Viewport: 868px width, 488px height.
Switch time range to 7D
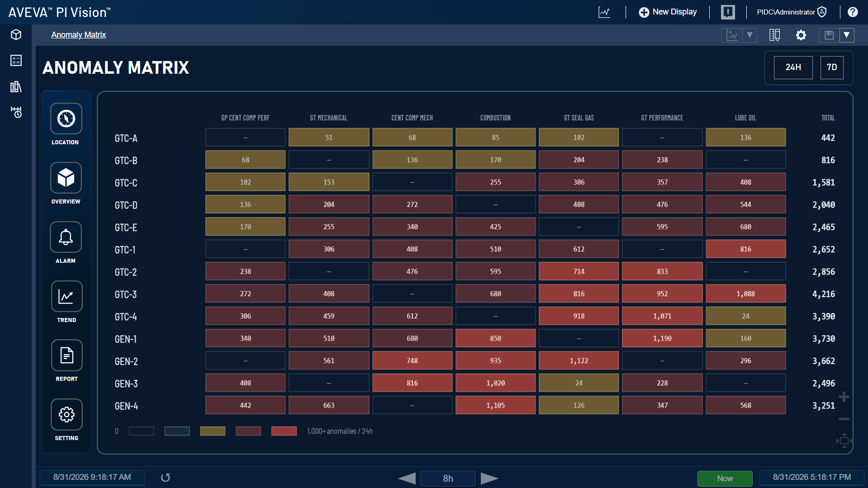[832, 67]
